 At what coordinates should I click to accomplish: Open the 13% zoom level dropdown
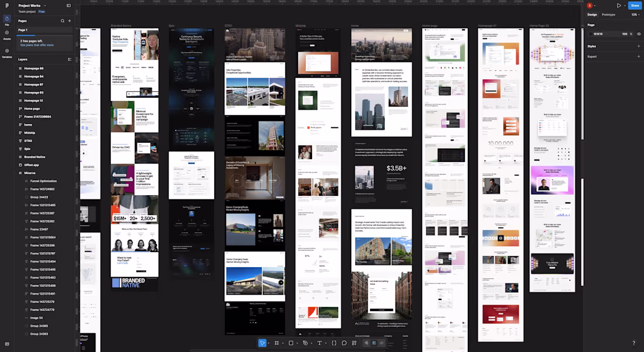tap(635, 15)
